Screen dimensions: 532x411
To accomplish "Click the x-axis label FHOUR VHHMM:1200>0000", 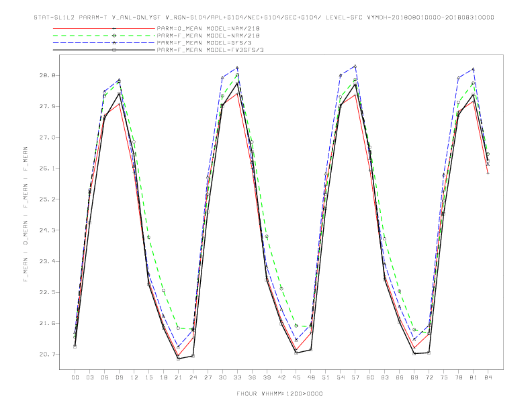I will coord(279,394).
